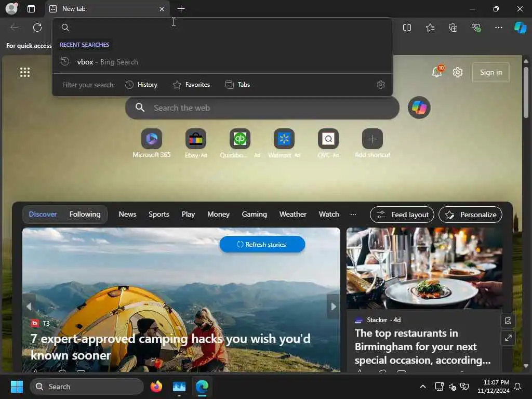Open the Money category
The image size is (532, 399).
point(218,214)
